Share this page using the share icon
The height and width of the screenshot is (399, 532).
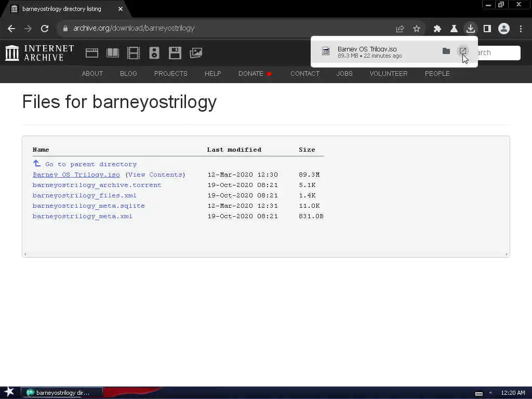click(400, 29)
